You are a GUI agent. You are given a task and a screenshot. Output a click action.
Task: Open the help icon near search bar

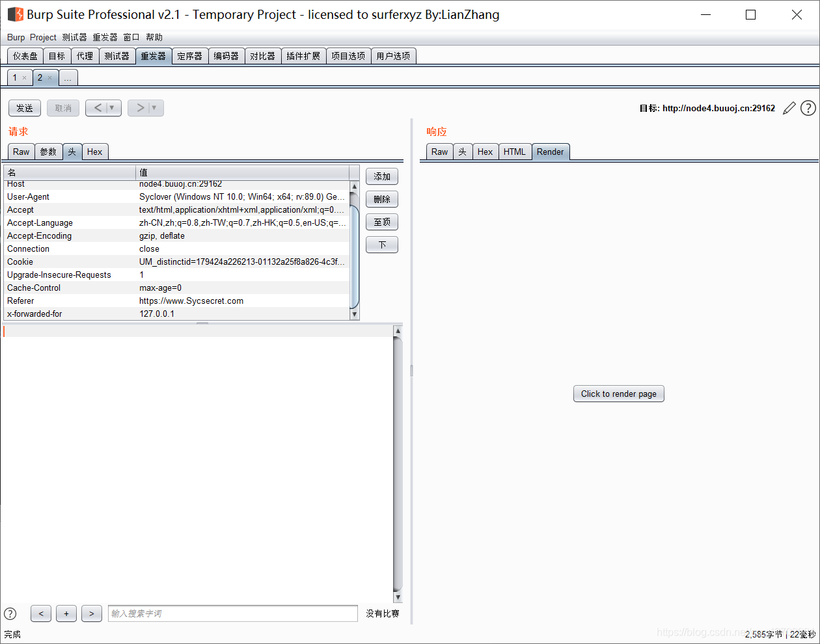click(x=10, y=613)
